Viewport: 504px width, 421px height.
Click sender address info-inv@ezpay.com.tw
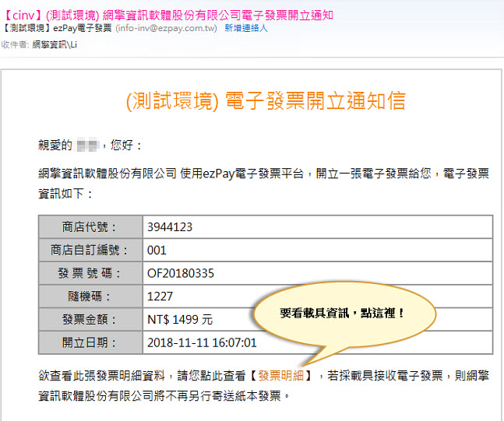point(166,28)
